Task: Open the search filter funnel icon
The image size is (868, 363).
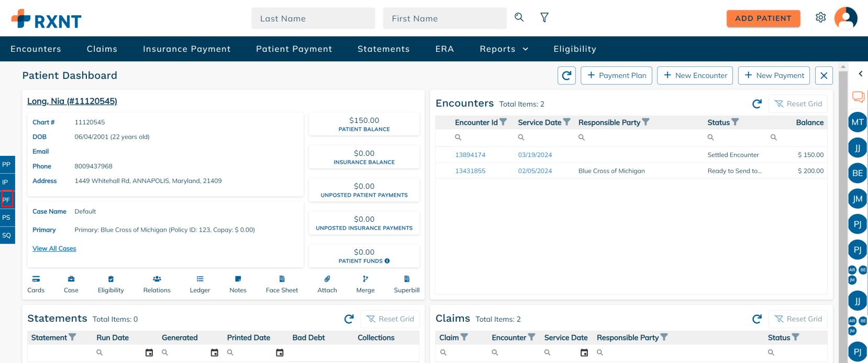Action: point(544,18)
